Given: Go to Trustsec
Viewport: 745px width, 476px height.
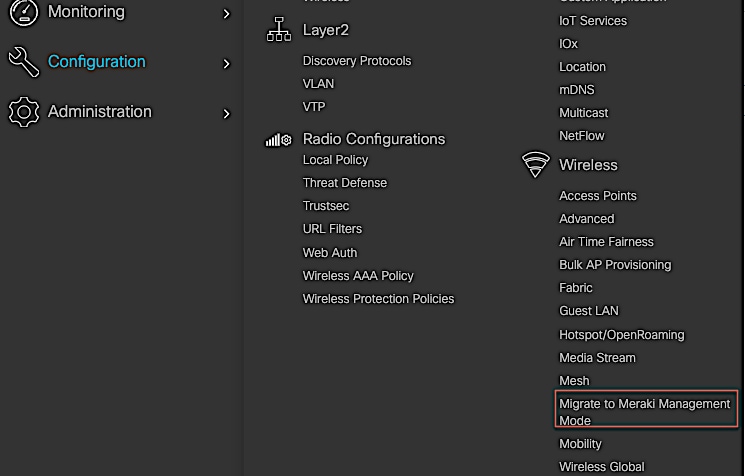Looking at the screenshot, I should [x=326, y=206].
